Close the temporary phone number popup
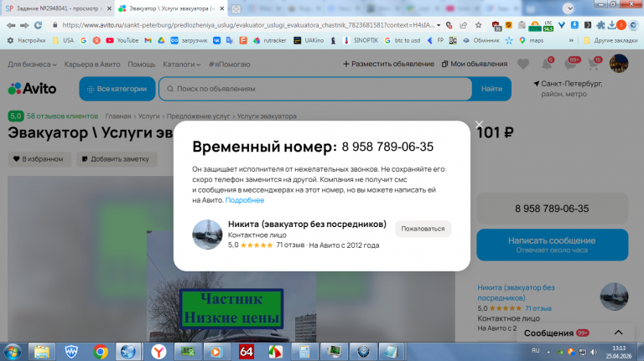Viewport: 644px width, 361px height. [x=479, y=124]
